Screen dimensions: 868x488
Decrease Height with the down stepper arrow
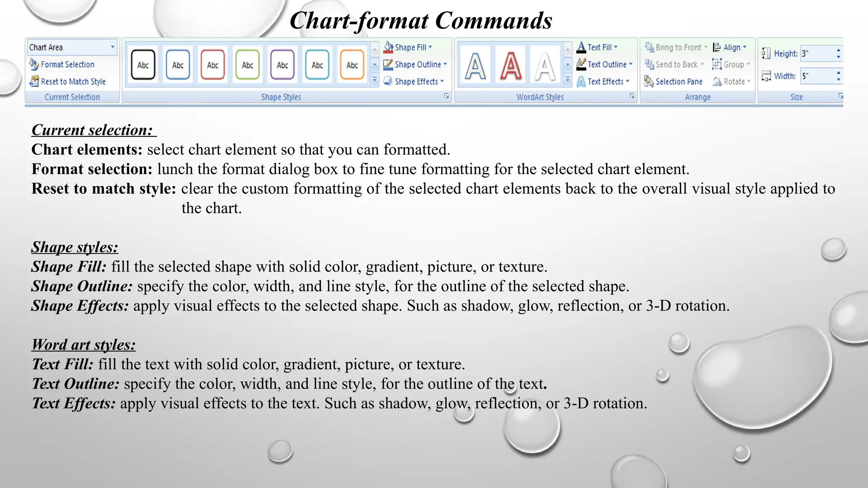pyautogui.click(x=838, y=57)
